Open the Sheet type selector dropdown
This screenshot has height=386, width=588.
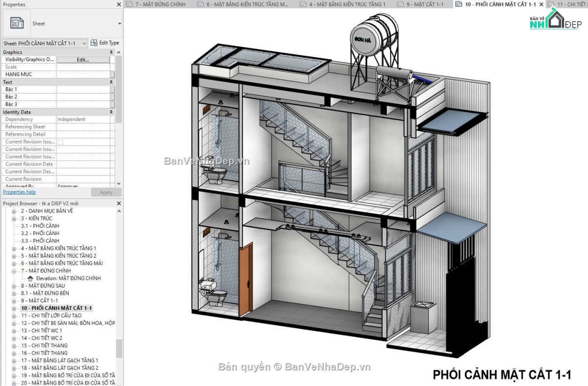(120, 24)
